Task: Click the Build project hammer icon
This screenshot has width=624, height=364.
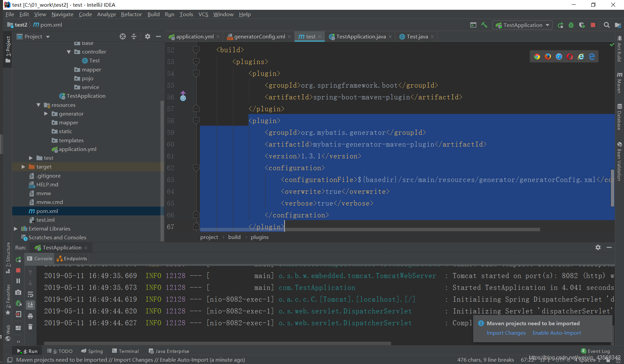Action: click(484, 25)
